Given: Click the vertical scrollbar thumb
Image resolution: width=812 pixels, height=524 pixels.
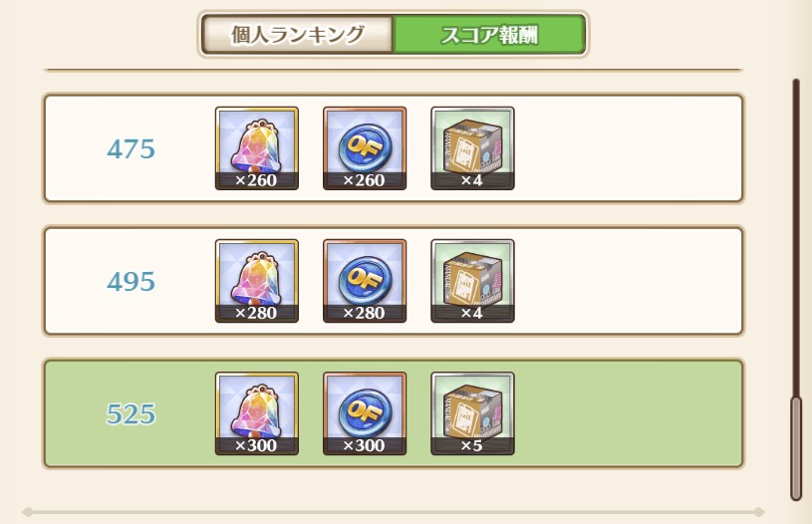Looking at the screenshot, I should (x=796, y=448).
